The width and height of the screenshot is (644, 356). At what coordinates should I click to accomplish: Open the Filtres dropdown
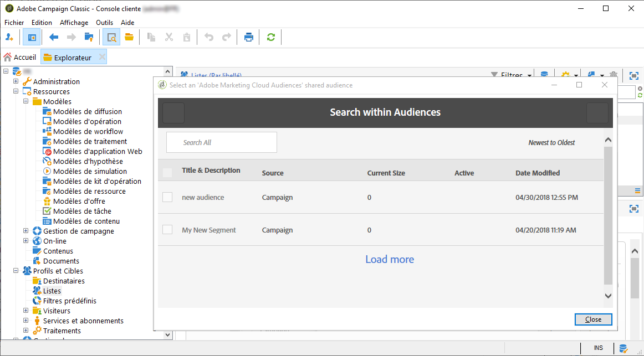[512, 75]
